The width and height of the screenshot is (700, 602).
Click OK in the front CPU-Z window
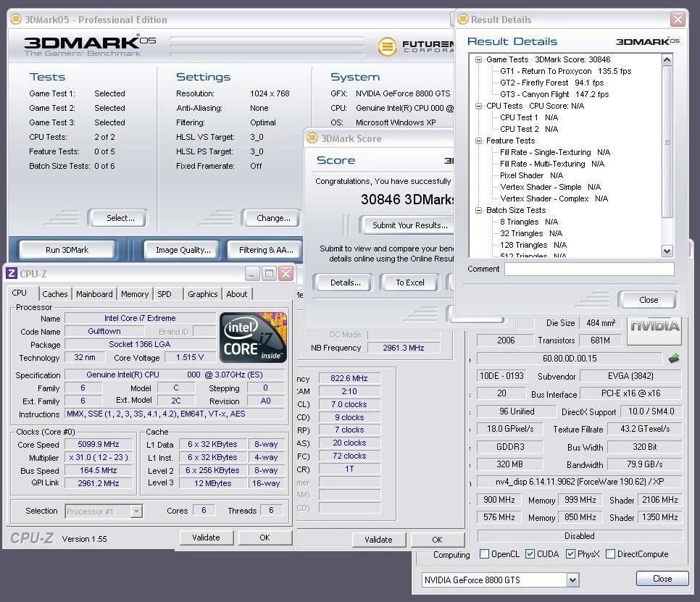click(x=264, y=538)
